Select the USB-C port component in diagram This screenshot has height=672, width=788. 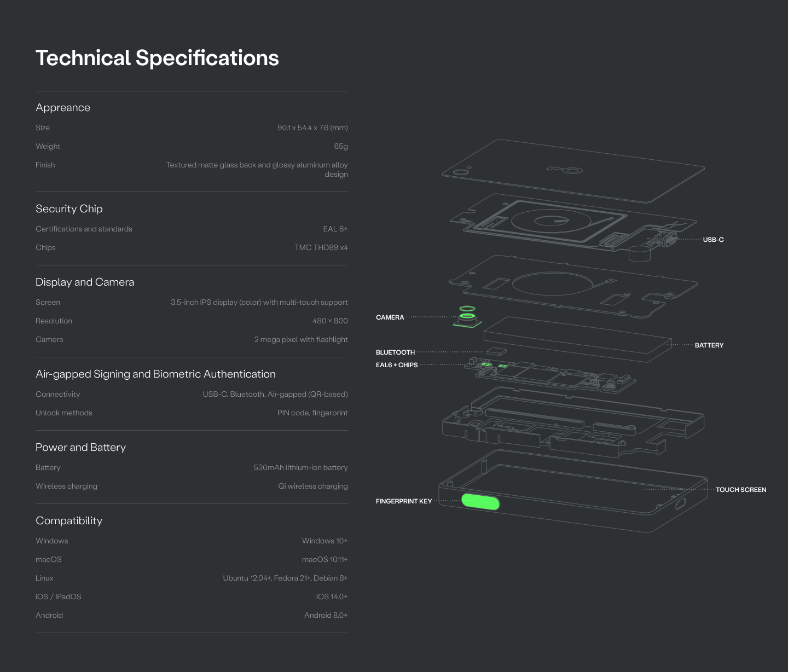(667, 240)
